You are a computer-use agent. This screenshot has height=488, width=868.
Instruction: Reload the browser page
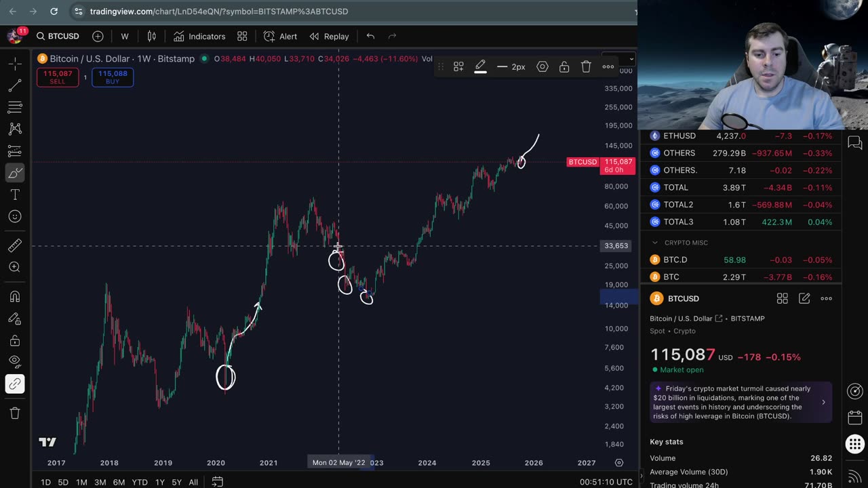click(x=54, y=12)
